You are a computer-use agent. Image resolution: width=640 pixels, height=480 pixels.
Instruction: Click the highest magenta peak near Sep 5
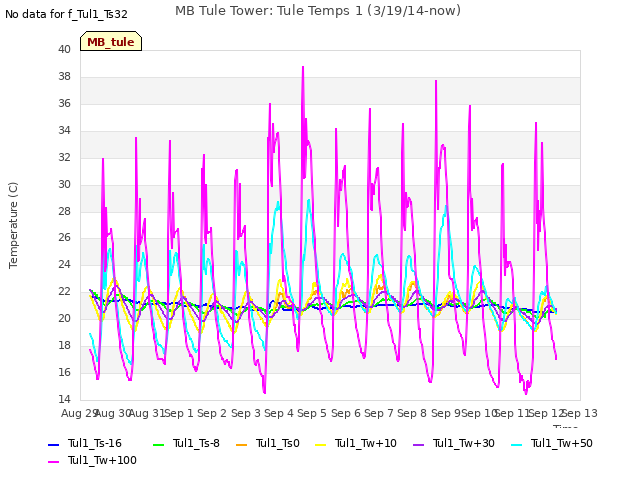pos(303,67)
